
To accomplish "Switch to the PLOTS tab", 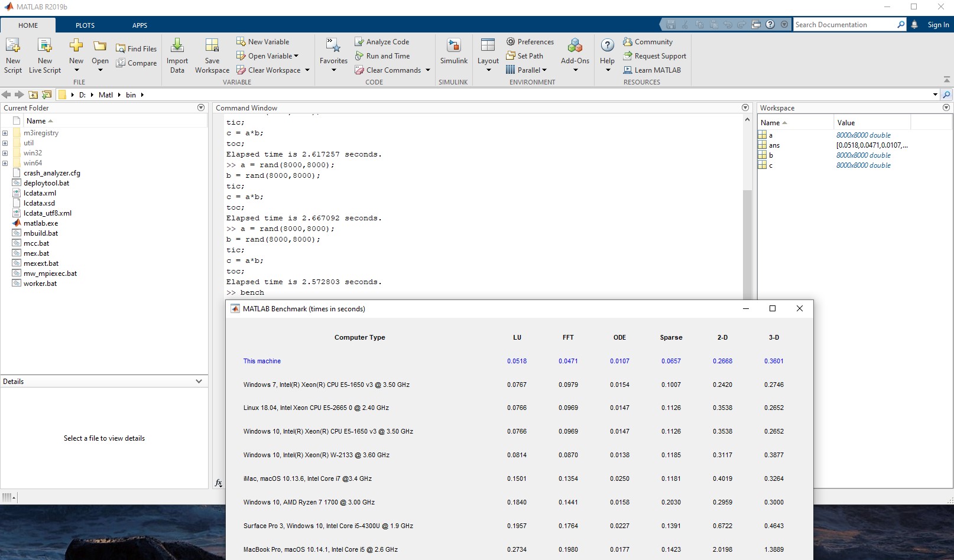I will click(85, 25).
